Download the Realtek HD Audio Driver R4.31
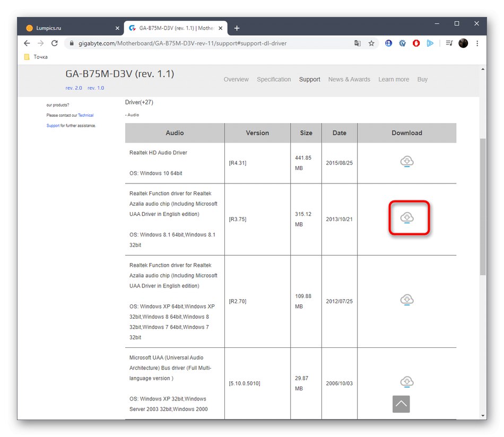Screen dimensions: 504x437 coord(406,161)
